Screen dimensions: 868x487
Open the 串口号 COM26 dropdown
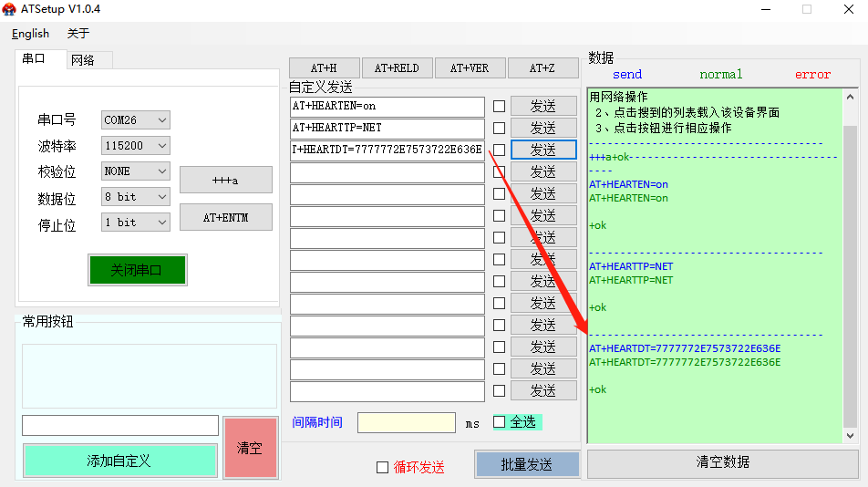click(136, 120)
